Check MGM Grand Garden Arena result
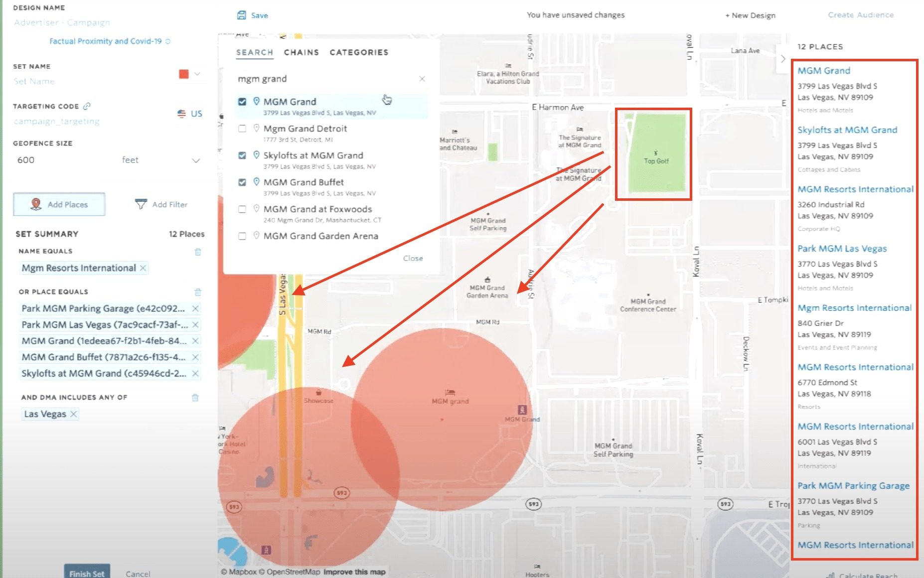924x578 pixels. click(x=242, y=236)
